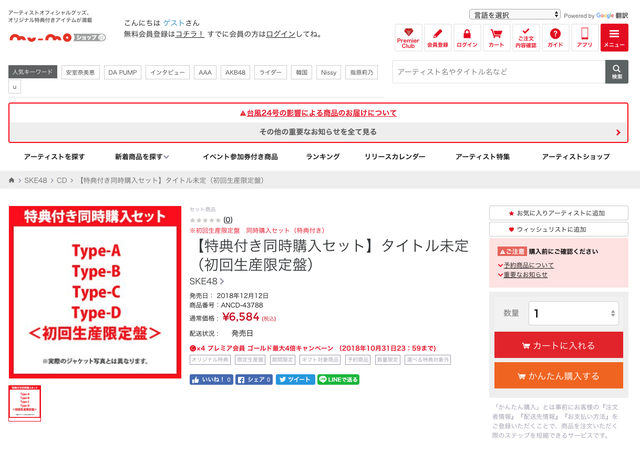Select keyword tag ライダー
640x451 pixels.
pos(271,72)
